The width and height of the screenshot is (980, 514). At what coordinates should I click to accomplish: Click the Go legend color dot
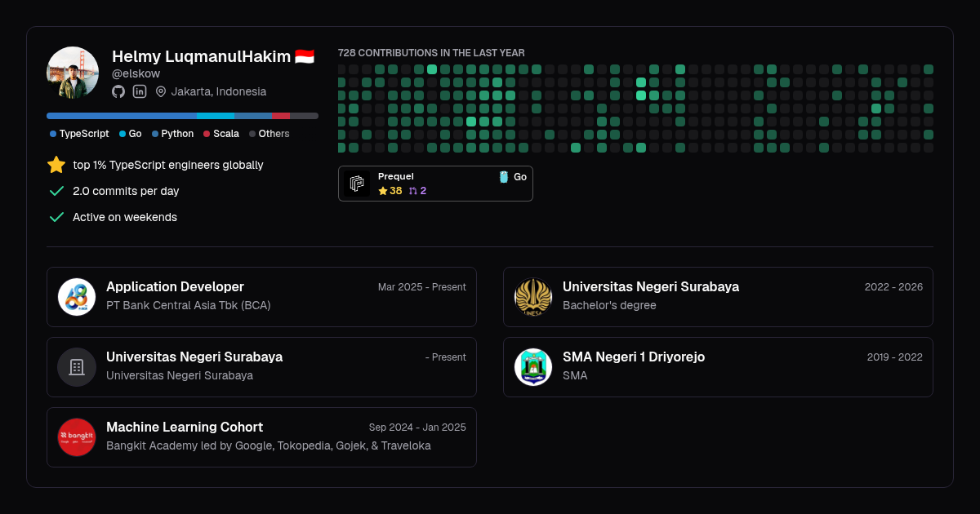122,134
